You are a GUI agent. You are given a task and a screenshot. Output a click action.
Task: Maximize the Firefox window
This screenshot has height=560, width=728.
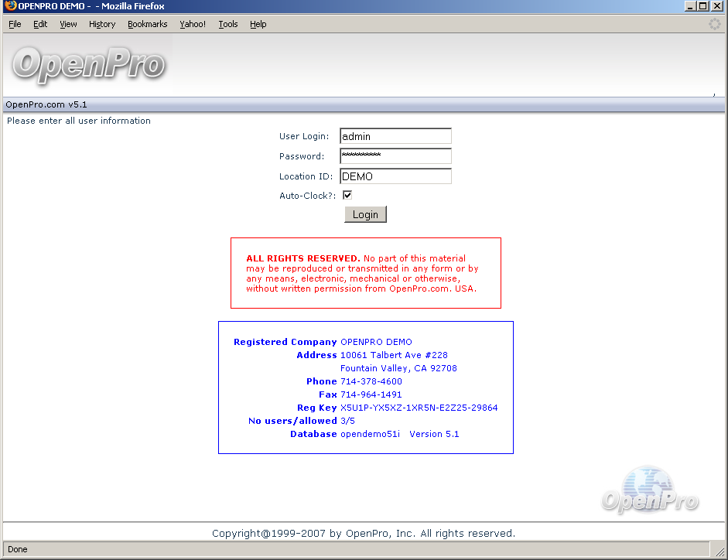coord(702,6)
